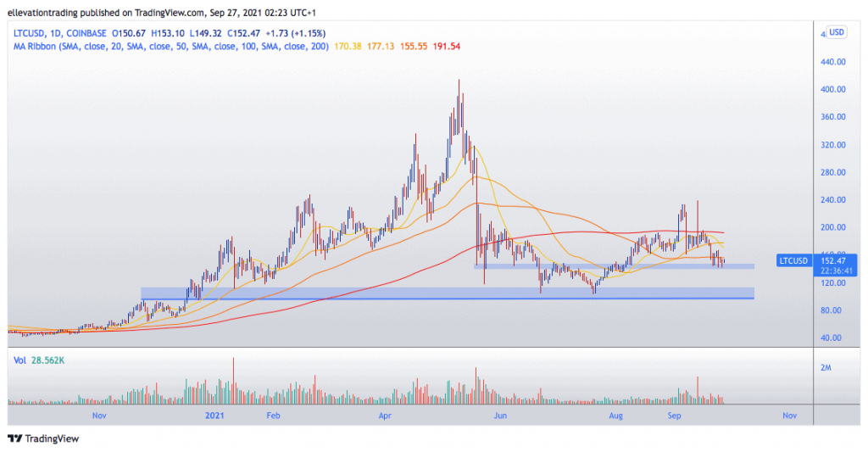
Task: Click the USD currency button
Action: [x=837, y=32]
